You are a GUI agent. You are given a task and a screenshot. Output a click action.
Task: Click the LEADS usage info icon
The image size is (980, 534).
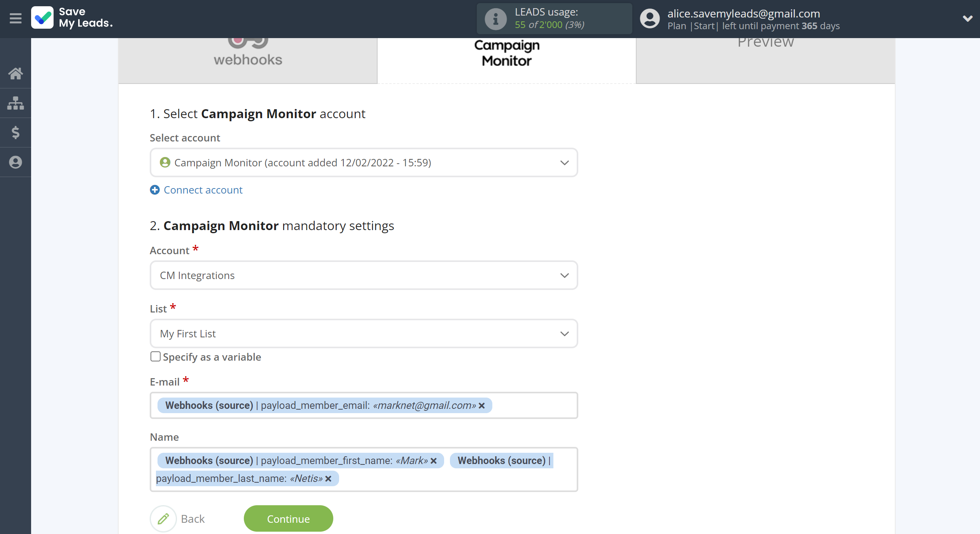click(495, 19)
